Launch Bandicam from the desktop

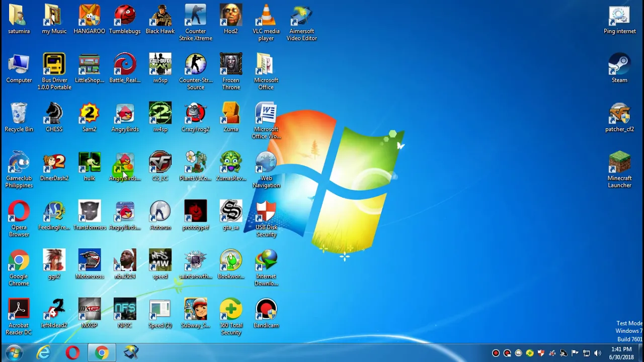click(266, 313)
